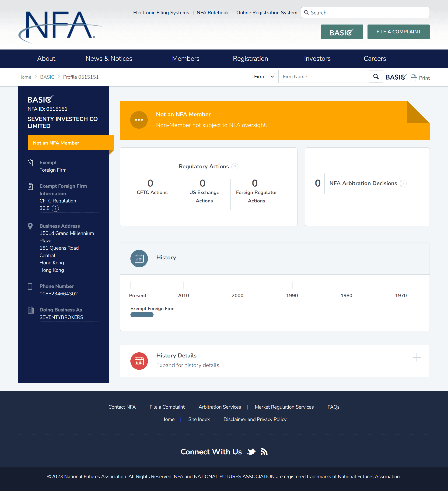Click the CFTC Regulation 30.5 help icon
This screenshot has width=448, height=491.
(x=55, y=208)
